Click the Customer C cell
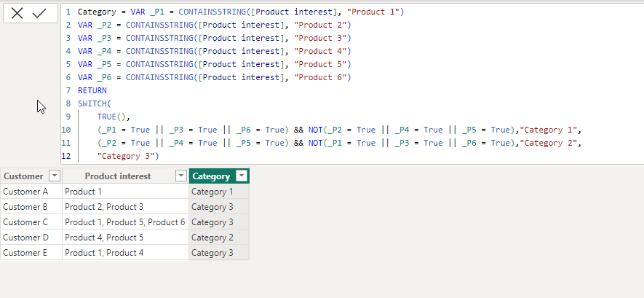 coord(31,222)
